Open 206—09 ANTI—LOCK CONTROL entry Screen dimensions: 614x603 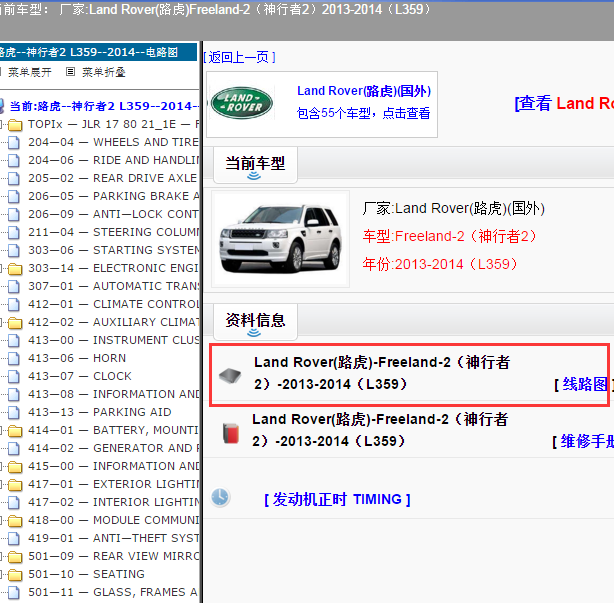coord(114,215)
